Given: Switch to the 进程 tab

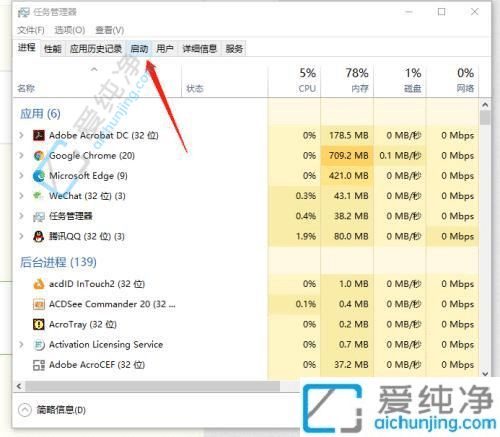Looking at the screenshot, I should tap(27, 48).
